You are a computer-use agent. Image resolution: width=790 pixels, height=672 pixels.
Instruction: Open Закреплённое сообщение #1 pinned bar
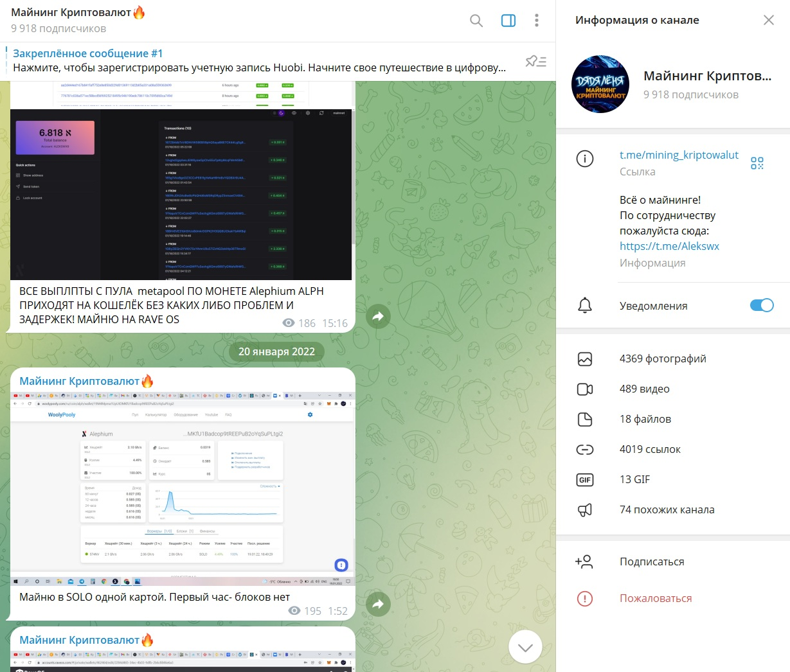coord(260,61)
